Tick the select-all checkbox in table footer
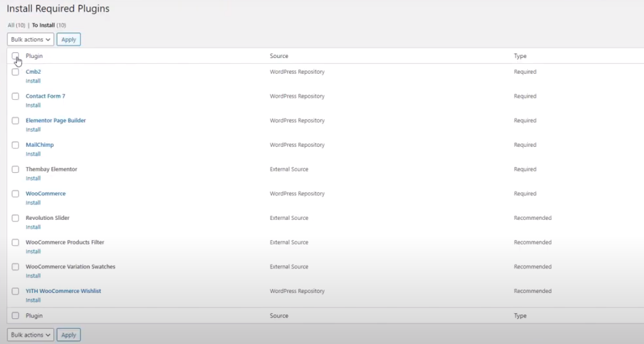Screen dimensions: 644x344 click(15, 316)
